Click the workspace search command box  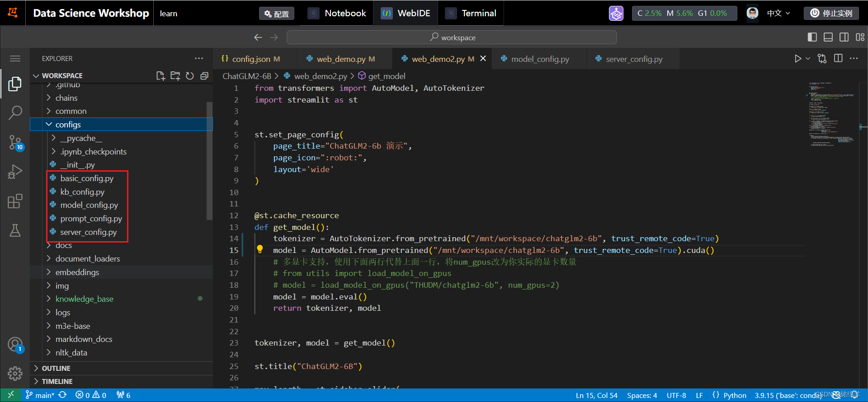tap(452, 37)
